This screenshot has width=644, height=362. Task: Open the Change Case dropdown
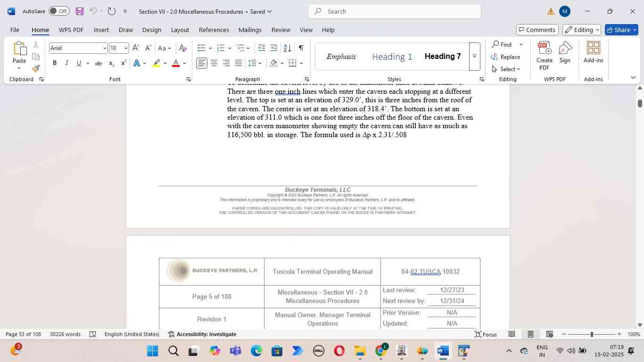tap(165, 48)
